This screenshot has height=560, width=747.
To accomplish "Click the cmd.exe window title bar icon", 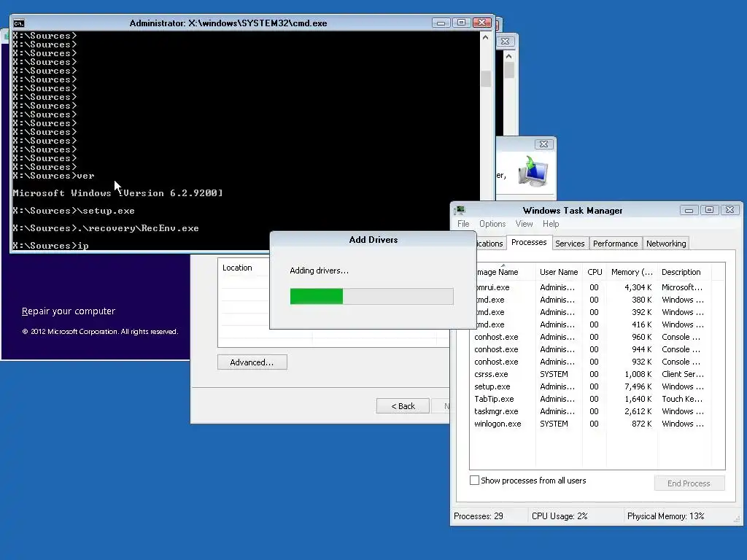I will 19,23.
